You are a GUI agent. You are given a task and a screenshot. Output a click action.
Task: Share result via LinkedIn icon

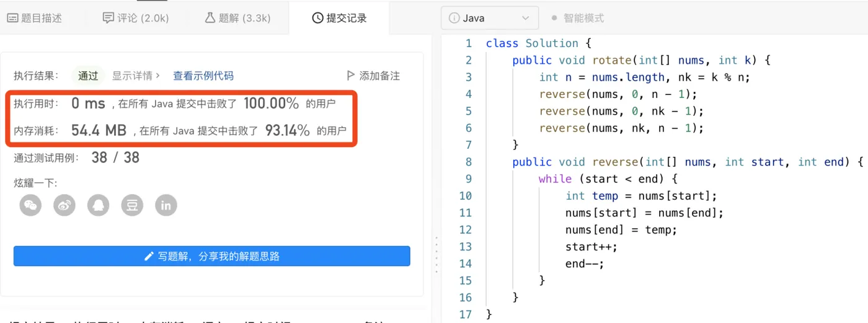click(x=166, y=205)
